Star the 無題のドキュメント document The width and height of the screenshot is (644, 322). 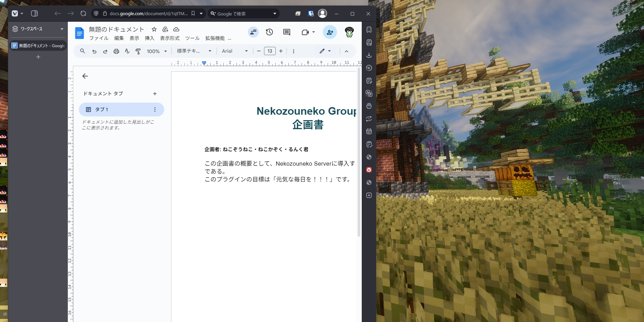coord(154,29)
